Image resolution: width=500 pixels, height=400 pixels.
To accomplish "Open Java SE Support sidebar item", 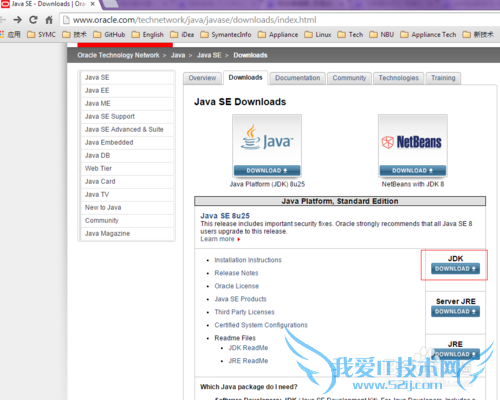I will (x=127, y=117).
